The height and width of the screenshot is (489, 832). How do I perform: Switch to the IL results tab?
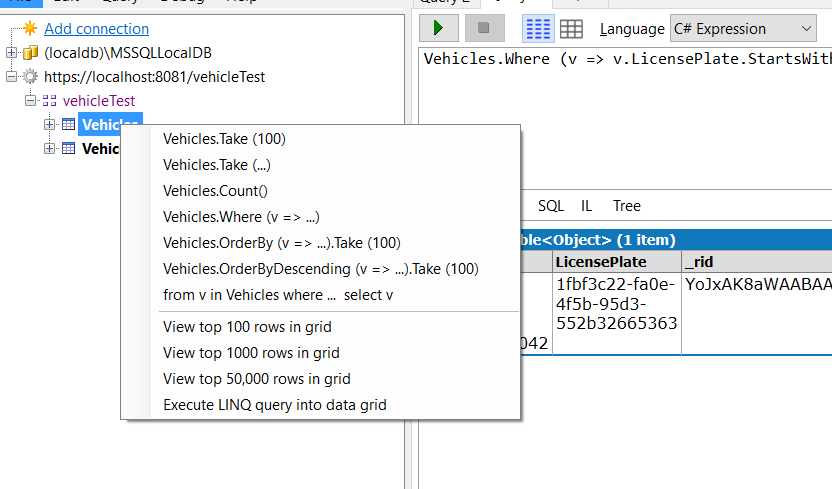coord(586,206)
